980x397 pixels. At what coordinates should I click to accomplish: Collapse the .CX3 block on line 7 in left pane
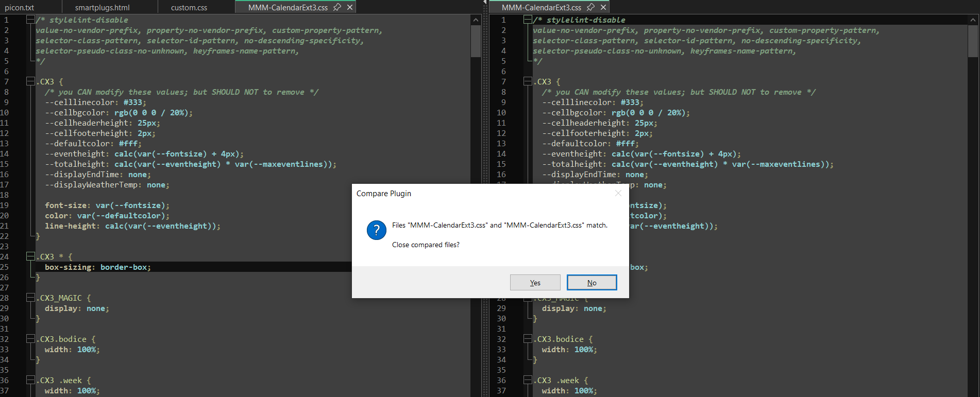pos(30,81)
